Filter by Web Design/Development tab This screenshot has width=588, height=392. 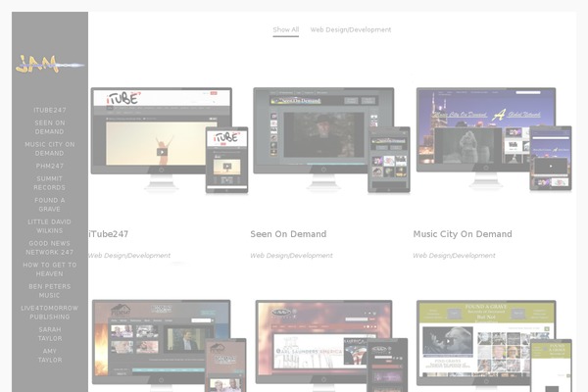tap(351, 29)
